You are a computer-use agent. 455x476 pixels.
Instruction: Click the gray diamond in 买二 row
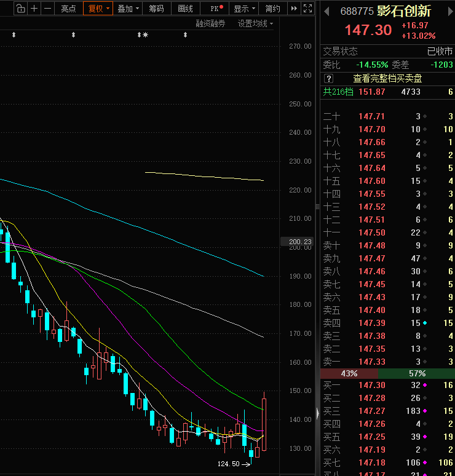point(425,398)
